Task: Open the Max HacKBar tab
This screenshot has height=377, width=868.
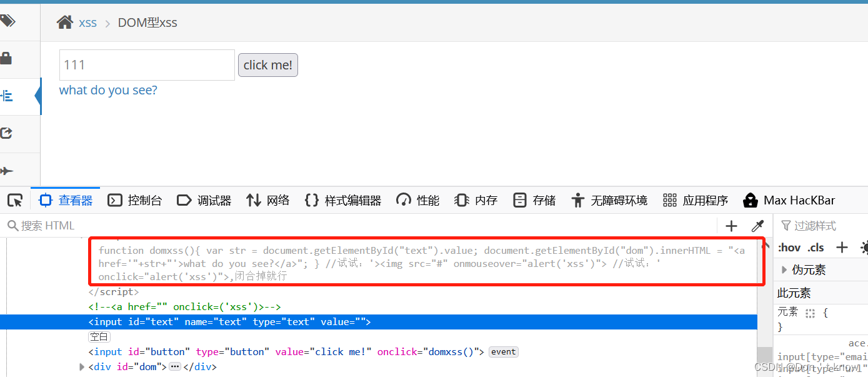Action: [789, 200]
